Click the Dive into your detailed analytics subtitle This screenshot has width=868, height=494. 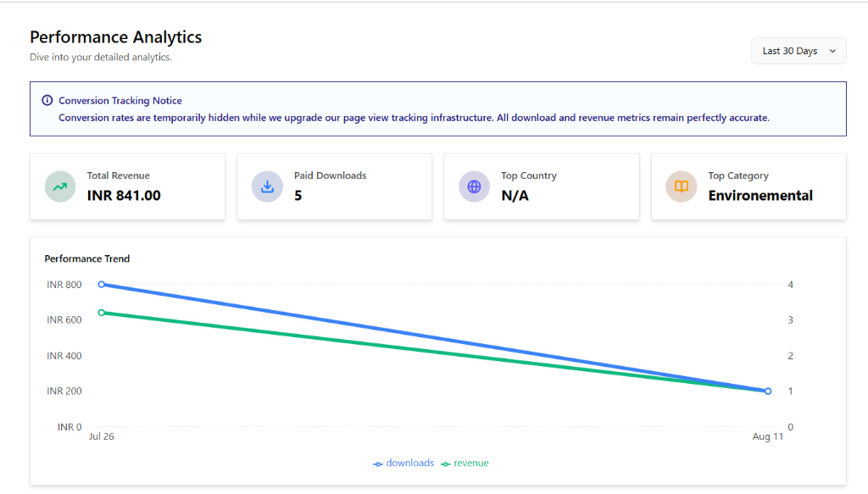click(x=101, y=57)
